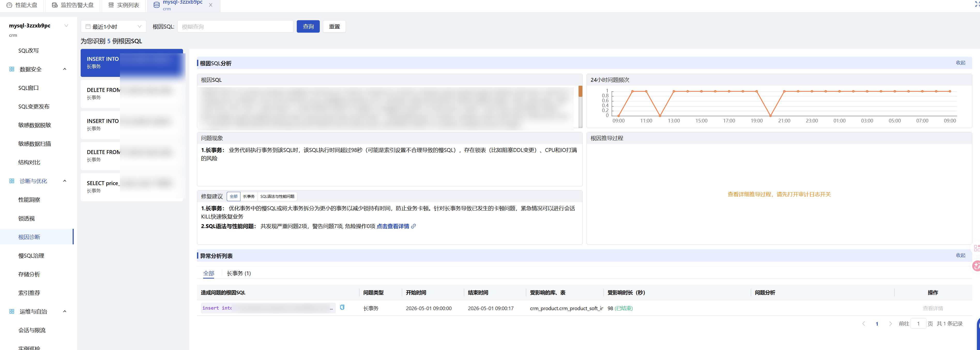Click the 监控告警大盘 tab icon

click(x=55, y=5)
